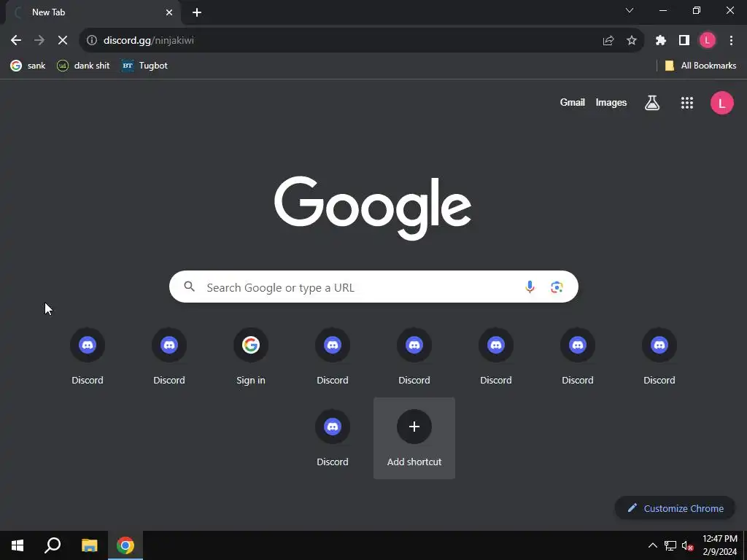Open the tab search dropdown
747x560 pixels.
(x=630, y=10)
